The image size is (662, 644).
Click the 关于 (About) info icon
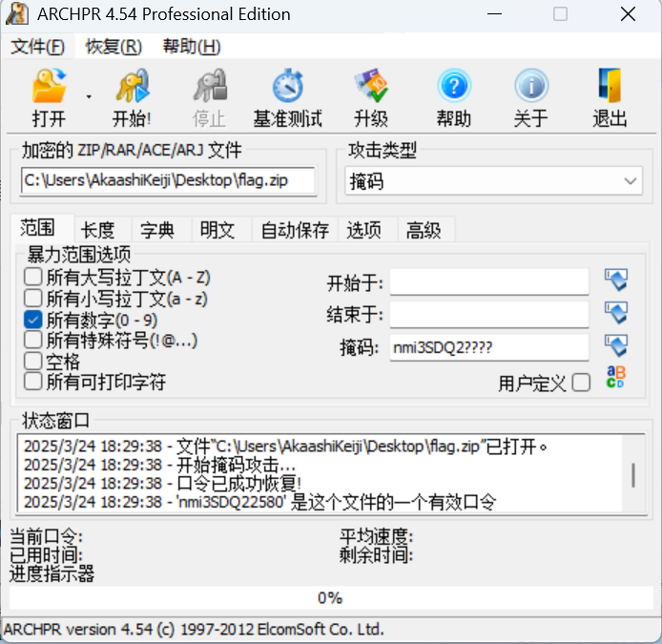coord(531,86)
